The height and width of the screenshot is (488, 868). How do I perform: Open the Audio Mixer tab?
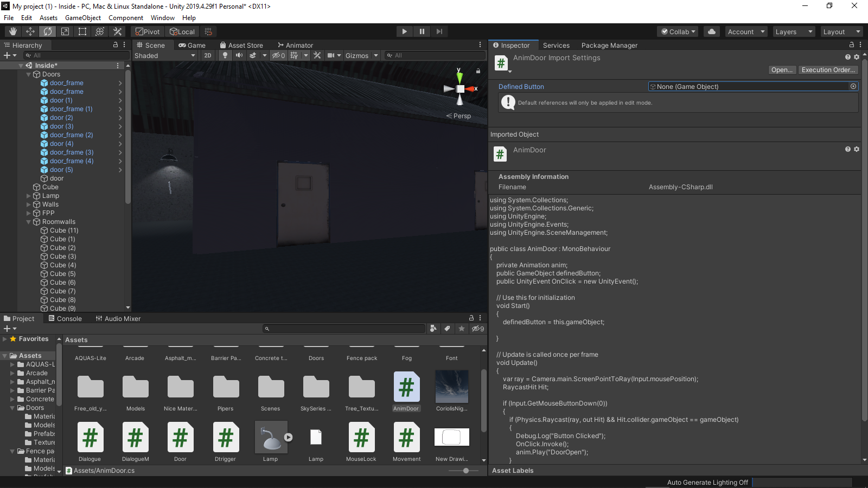pyautogui.click(x=118, y=318)
